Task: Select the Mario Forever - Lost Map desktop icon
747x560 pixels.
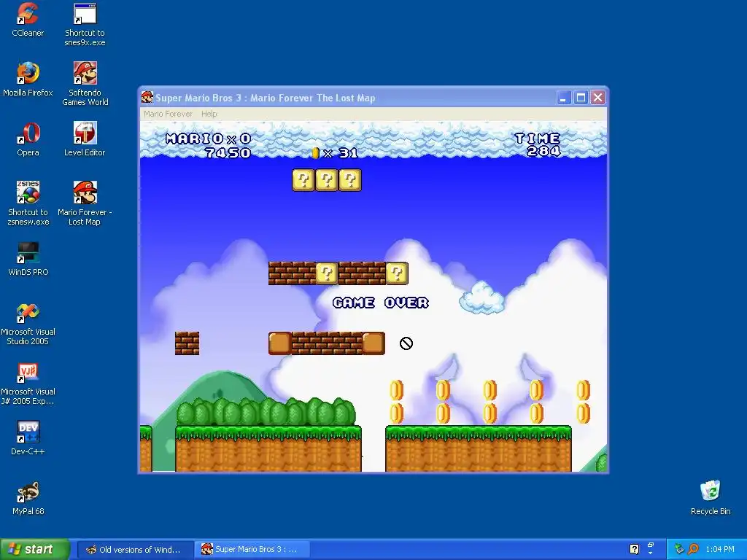Action: (85, 203)
